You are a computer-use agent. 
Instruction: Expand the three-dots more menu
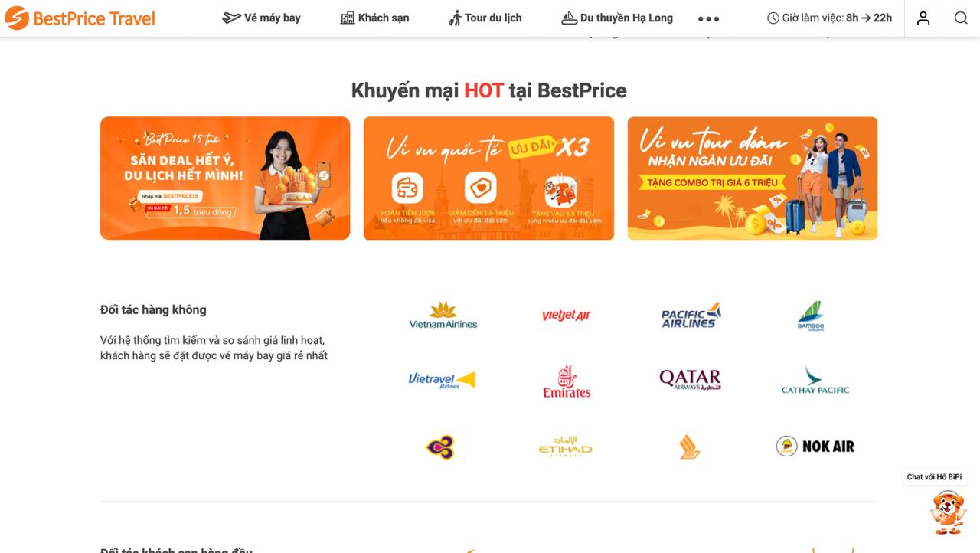click(x=708, y=18)
